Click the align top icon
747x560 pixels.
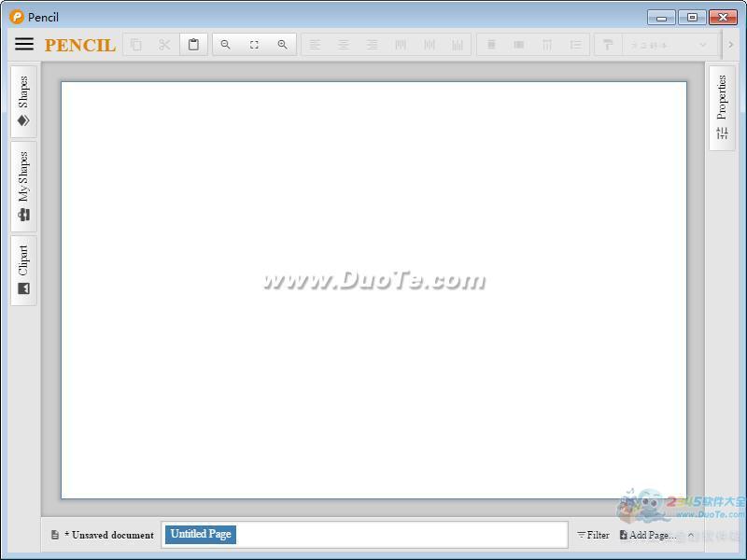[x=401, y=45]
